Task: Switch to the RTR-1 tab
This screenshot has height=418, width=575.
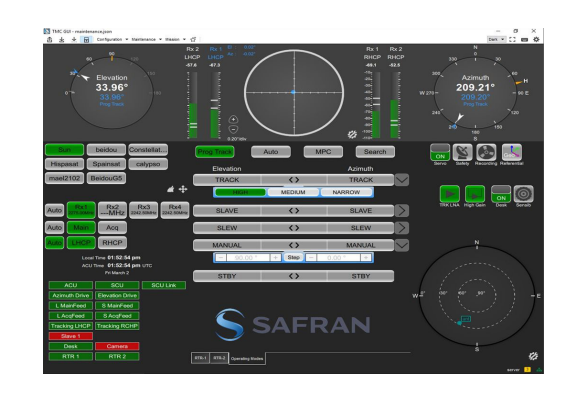Action: coord(200,358)
